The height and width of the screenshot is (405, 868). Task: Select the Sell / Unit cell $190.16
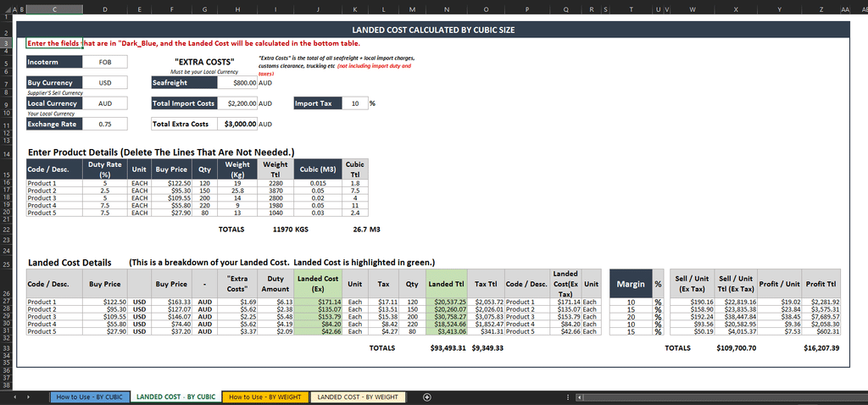(x=692, y=302)
